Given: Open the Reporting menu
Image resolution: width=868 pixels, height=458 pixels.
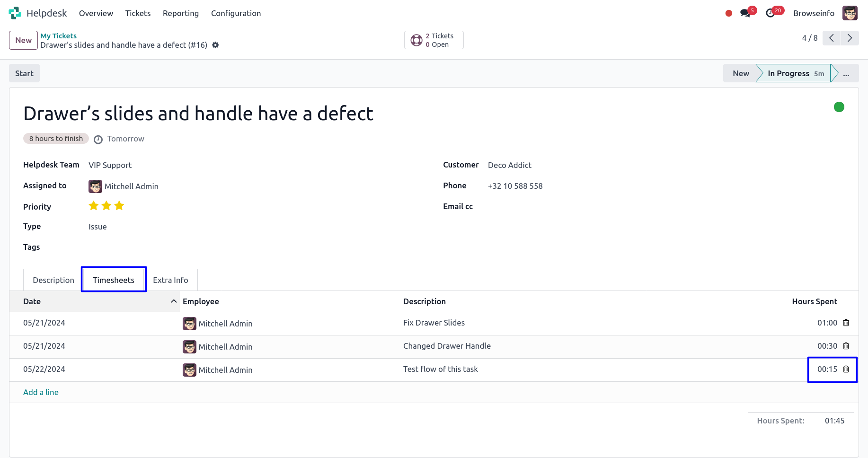Looking at the screenshot, I should pos(181,13).
